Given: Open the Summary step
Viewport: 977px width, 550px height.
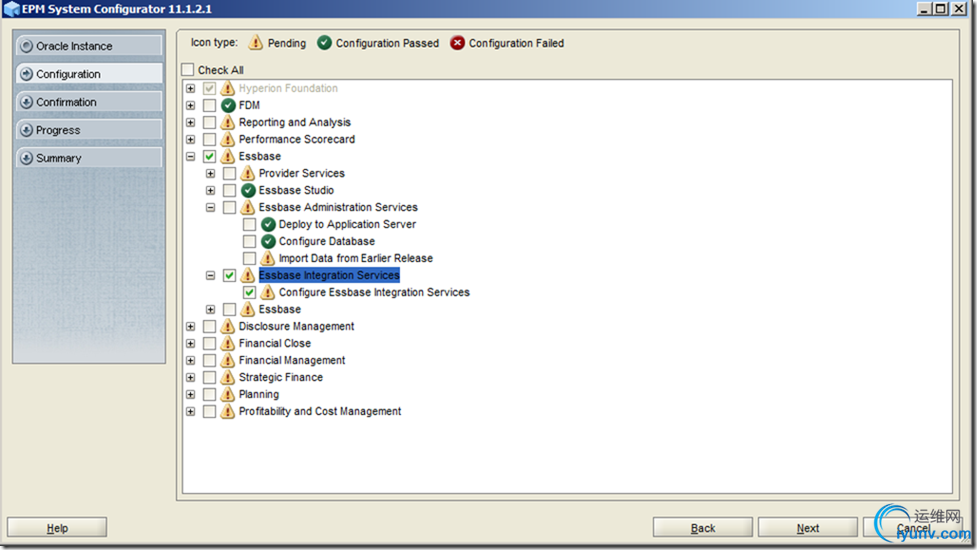Looking at the screenshot, I should (x=89, y=158).
